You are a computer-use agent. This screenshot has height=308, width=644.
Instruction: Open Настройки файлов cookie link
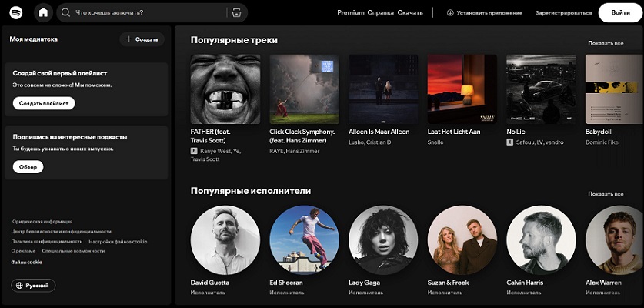118,242
